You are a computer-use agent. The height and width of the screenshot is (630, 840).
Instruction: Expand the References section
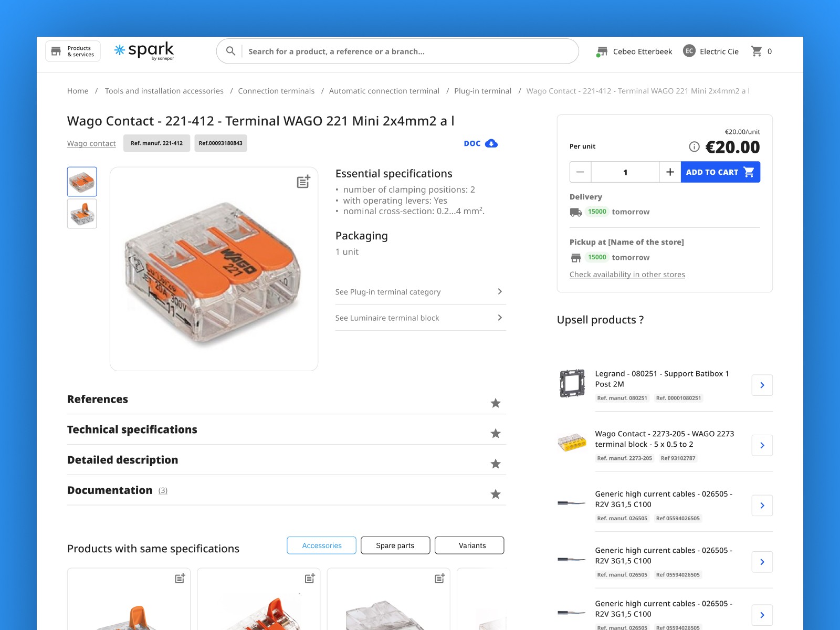(x=287, y=400)
